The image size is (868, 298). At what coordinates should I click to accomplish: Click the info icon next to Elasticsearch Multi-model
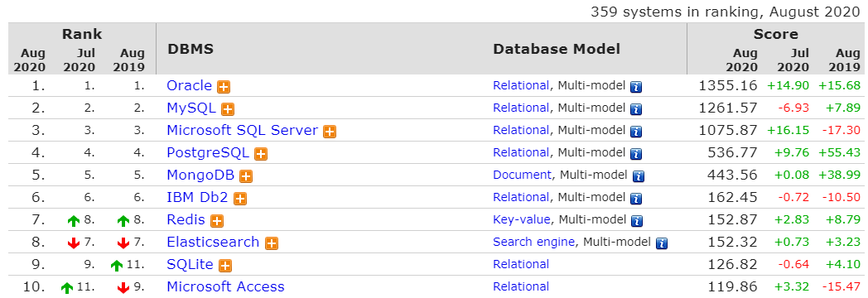[662, 243]
